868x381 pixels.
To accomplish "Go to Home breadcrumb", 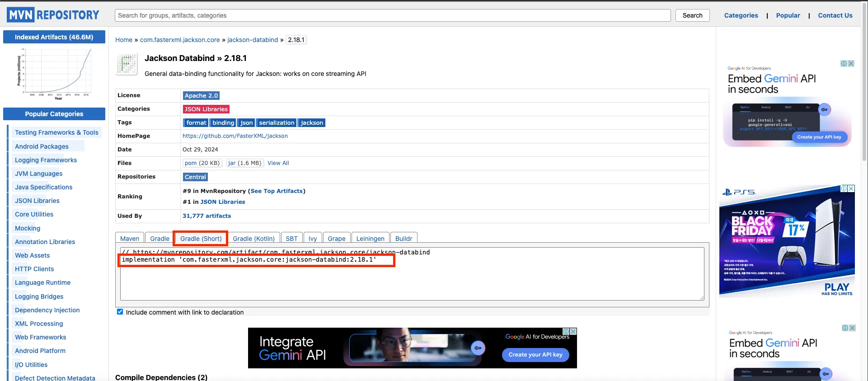I will tap(124, 40).
